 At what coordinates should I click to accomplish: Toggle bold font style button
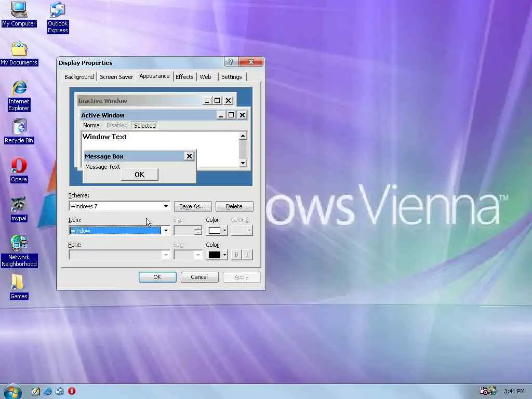click(236, 255)
